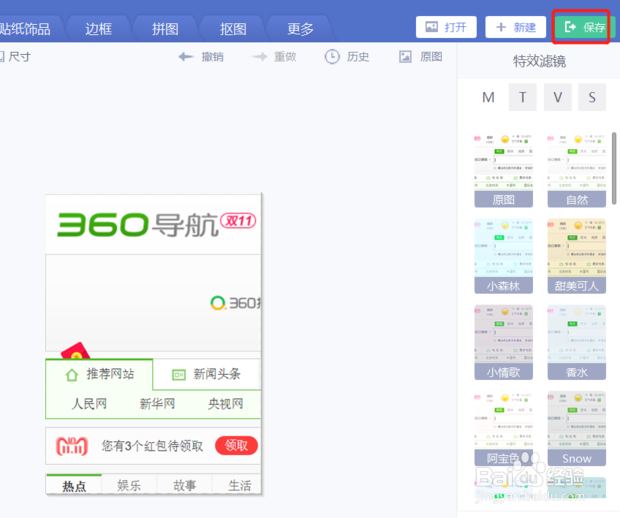Show 原图 original image icon
Screen dimensions: 620x518
[x=405, y=57]
